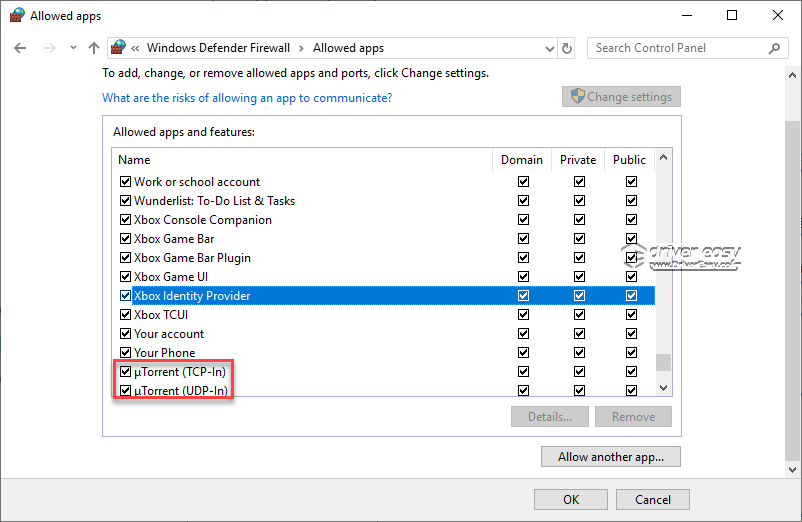802x522 pixels.
Task: Toggle Public for Your account
Action: [632, 333]
